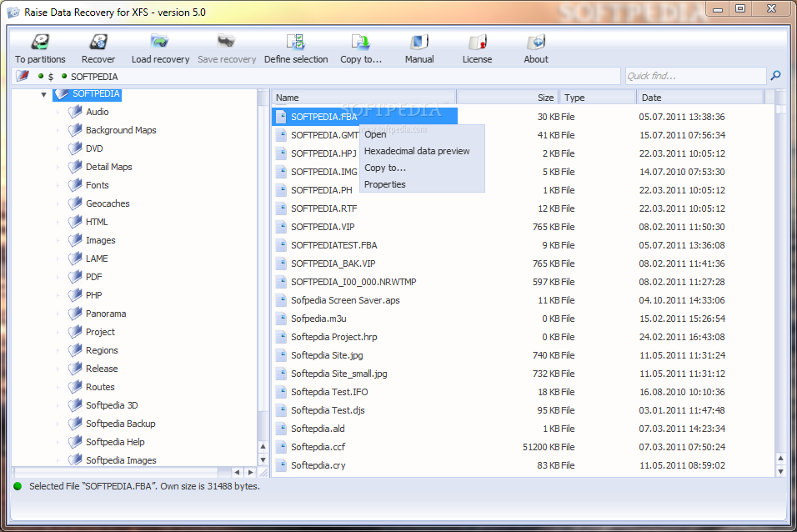Click the Save recovery icon
This screenshot has width=797, height=532.
coord(226,42)
